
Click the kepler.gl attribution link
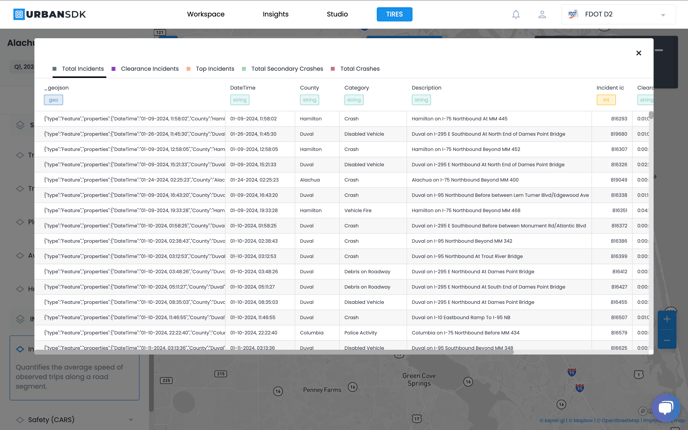pos(552,420)
